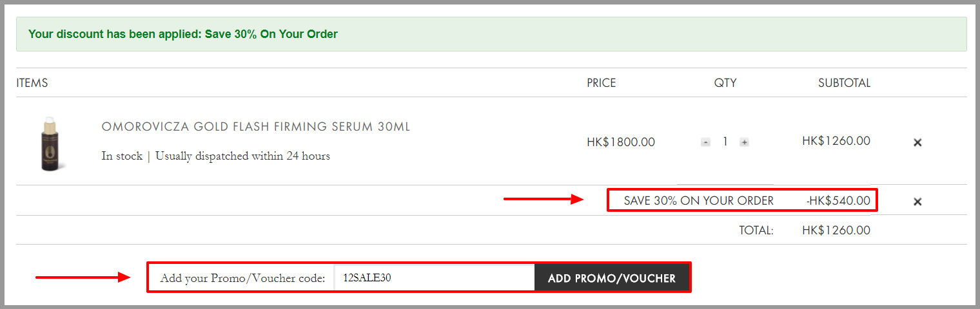Click the In stock dispatch information text
Viewport: 980px width, 309px height.
tap(216, 156)
